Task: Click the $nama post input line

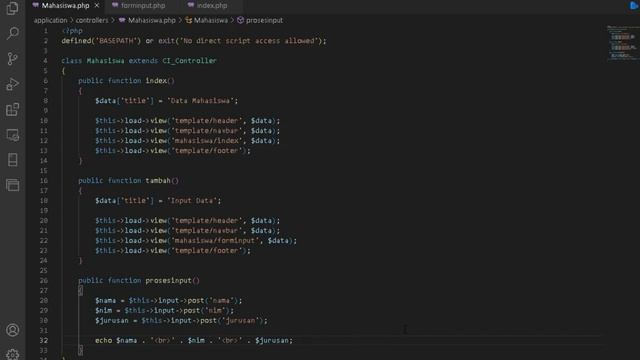Action: pyautogui.click(x=169, y=300)
